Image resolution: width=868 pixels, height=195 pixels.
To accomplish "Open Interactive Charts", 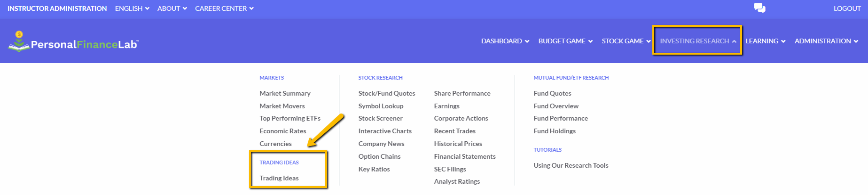I will click(385, 131).
